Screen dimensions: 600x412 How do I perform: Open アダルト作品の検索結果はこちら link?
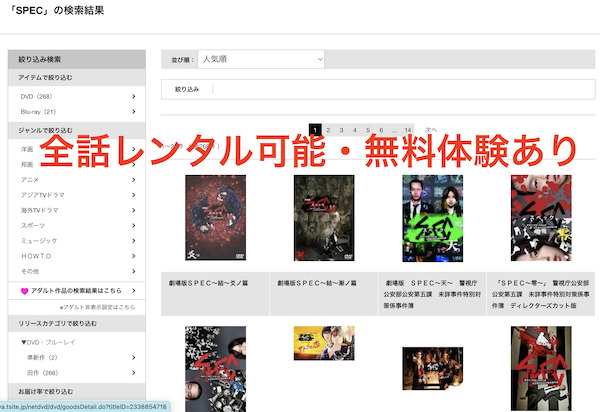(76, 291)
